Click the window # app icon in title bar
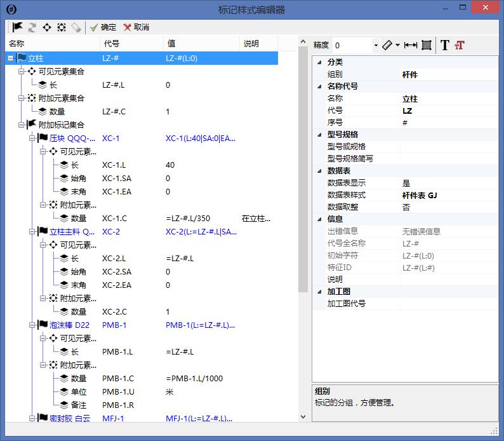The width and height of the screenshot is (504, 441). [x=11, y=10]
